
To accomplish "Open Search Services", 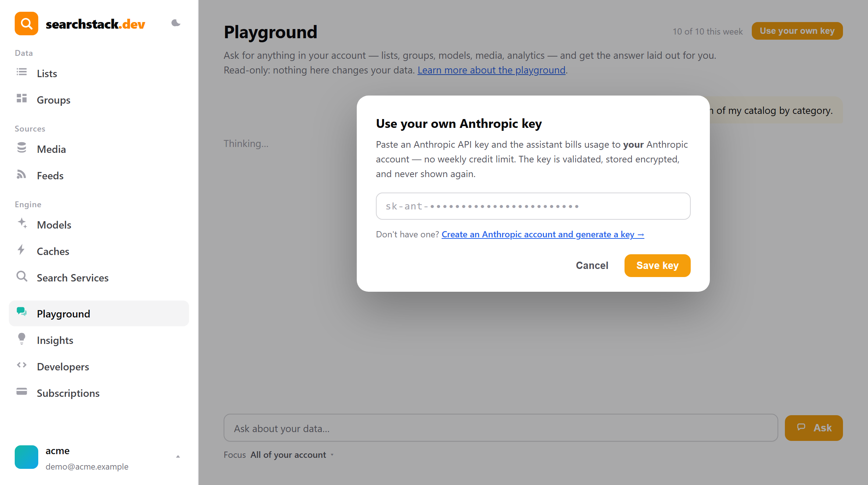I will tap(99, 278).
